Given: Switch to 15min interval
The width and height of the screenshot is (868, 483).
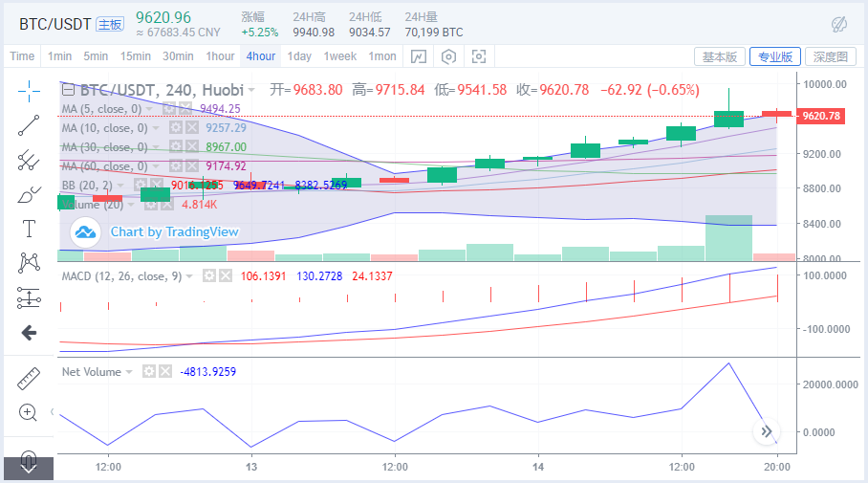Looking at the screenshot, I should (136, 56).
